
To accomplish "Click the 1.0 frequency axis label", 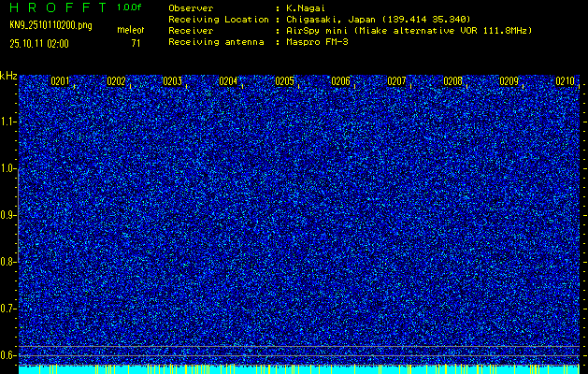I will 8,168.
